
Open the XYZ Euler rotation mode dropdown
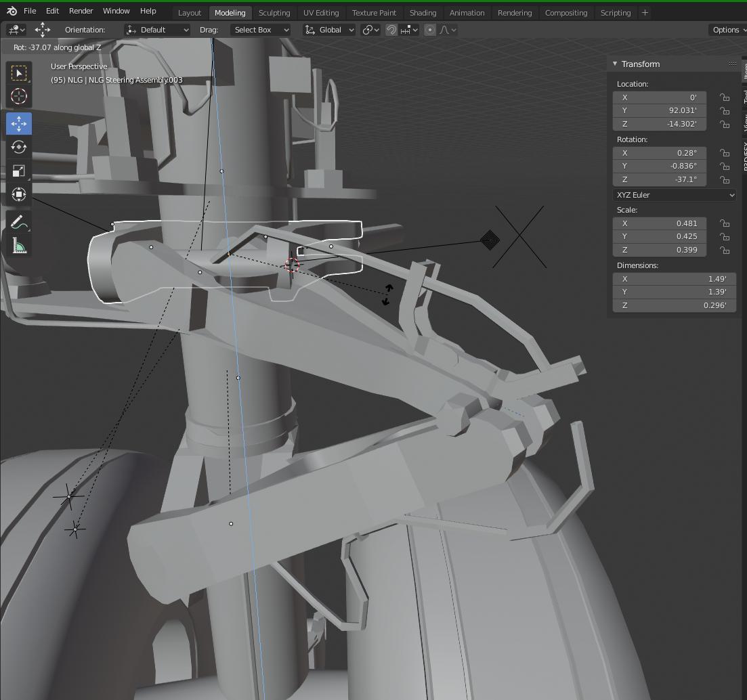[x=675, y=195]
